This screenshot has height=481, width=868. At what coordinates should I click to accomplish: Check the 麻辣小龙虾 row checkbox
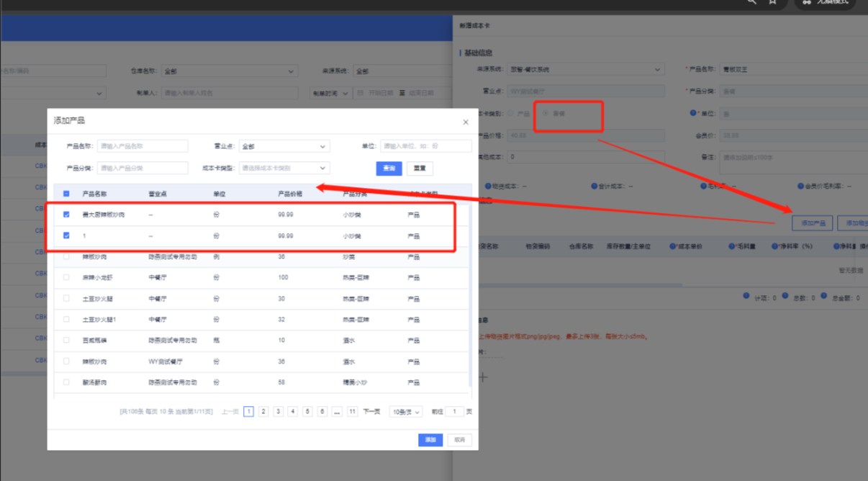tap(66, 277)
